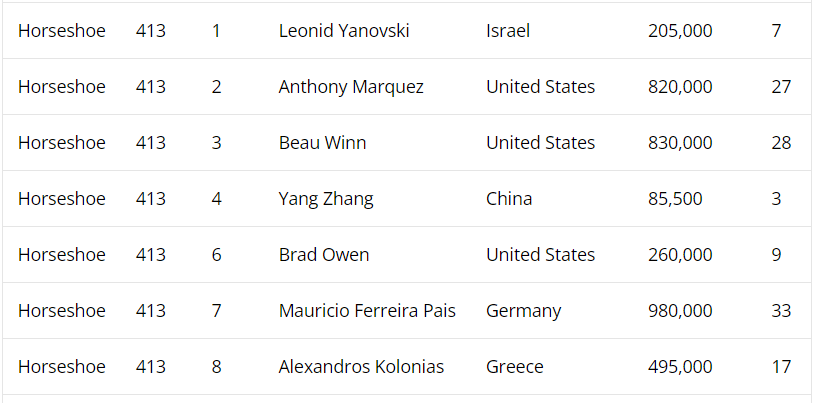The image size is (821, 403).
Task: Select Alexandros Kolonias name cell
Action: point(361,367)
